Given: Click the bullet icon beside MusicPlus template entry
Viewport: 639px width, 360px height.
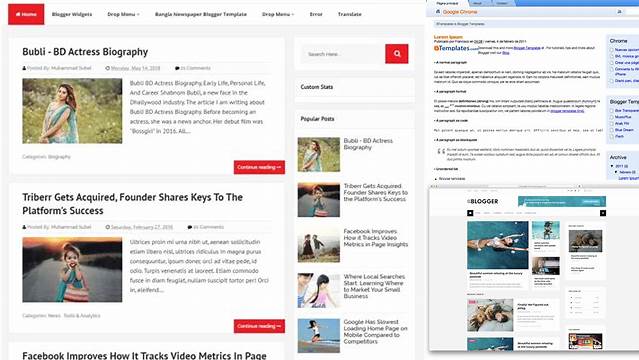Looking at the screenshot, I should [611, 117].
